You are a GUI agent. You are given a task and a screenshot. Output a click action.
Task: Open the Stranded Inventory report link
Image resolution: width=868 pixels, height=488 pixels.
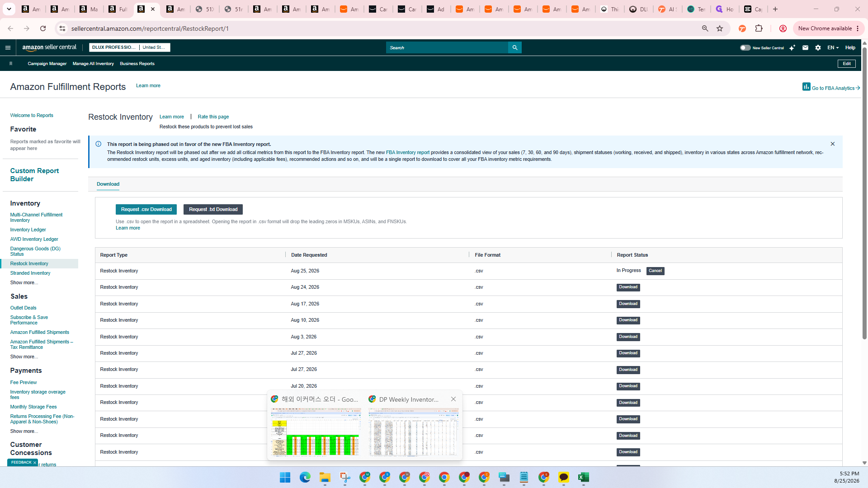(x=30, y=273)
